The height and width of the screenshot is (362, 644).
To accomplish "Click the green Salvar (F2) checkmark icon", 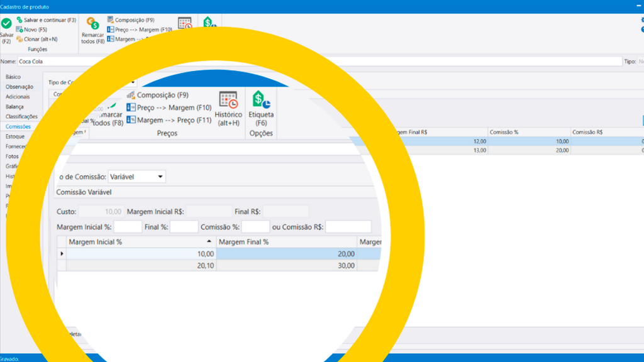I will pyautogui.click(x=6, y=24).
